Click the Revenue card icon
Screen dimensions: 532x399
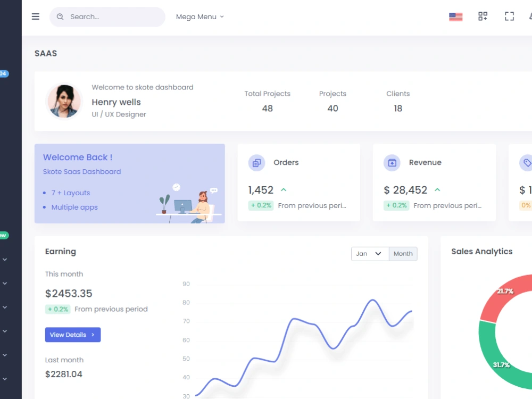point(392,163)
